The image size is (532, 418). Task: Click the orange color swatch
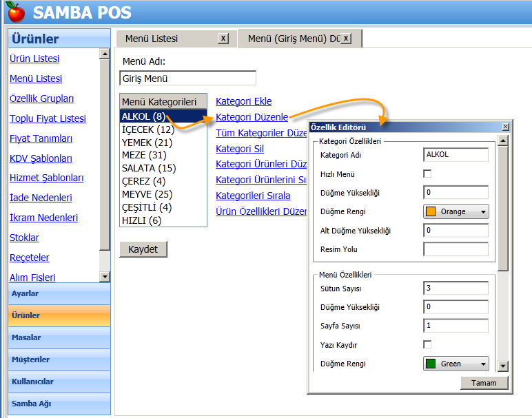[x=431, y=211]
